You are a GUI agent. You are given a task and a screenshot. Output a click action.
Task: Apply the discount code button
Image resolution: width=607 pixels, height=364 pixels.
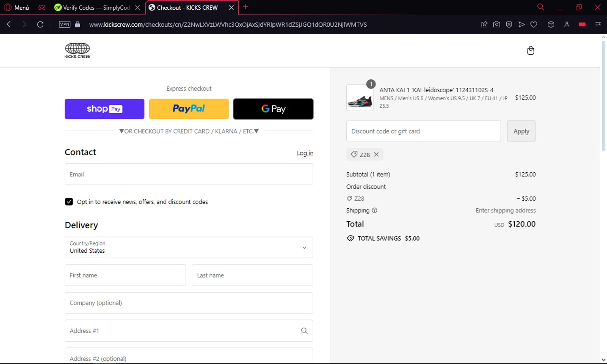coord(521,131)
